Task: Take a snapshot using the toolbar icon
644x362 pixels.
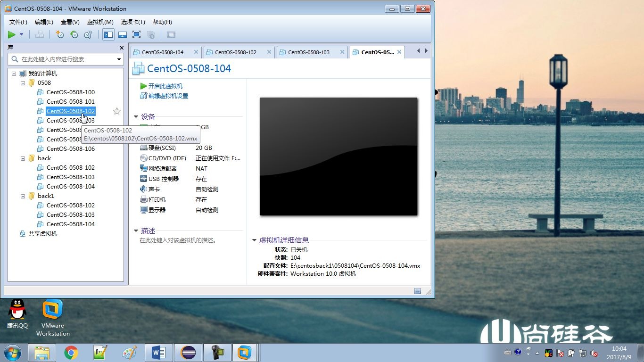Action: click(60, 34)
